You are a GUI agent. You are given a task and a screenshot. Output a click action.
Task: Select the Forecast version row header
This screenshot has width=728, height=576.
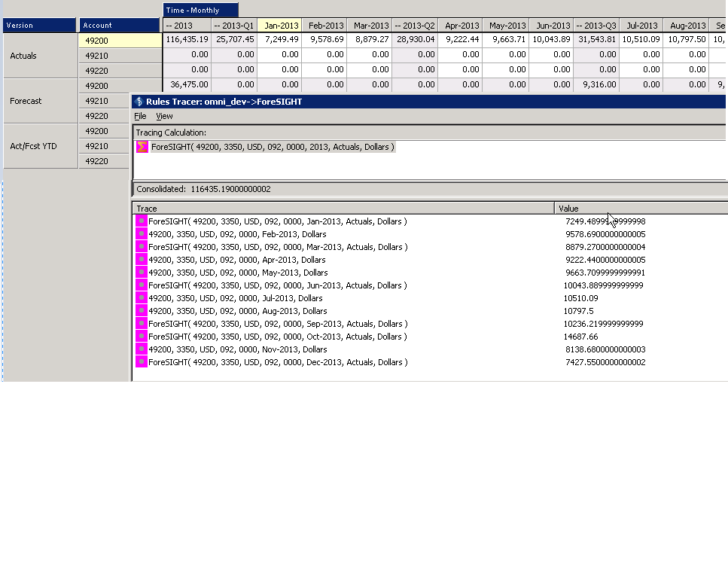[x=41, y=101]
